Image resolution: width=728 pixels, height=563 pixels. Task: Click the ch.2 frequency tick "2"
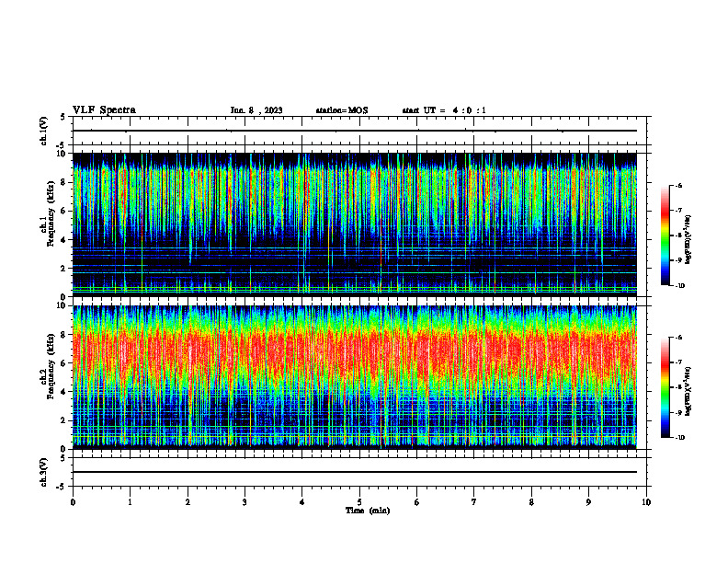[64, 420]
